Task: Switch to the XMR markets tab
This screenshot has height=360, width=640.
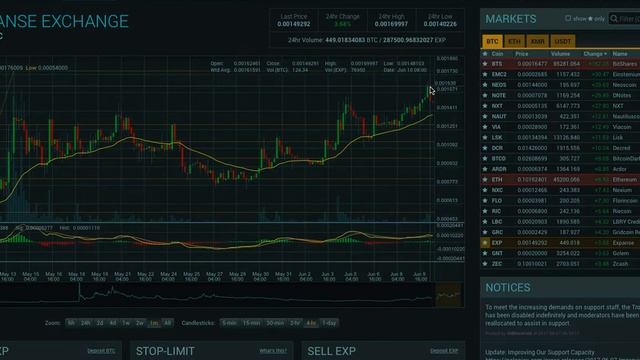Action: [537, 41]
